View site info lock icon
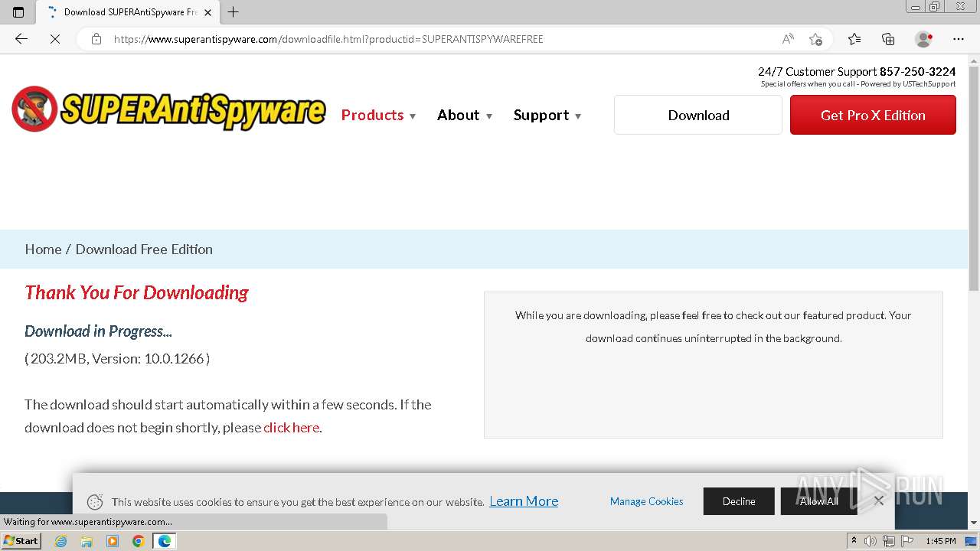Viewport: 980px width, 551px height. 96,39
